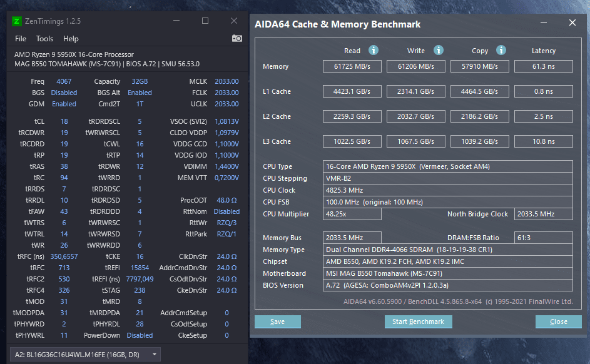Viewport: 590px width, 364px height.
Task: Click the Motherboard MSI MAG B550 Tomahawk field
Action: click(448, 273)
